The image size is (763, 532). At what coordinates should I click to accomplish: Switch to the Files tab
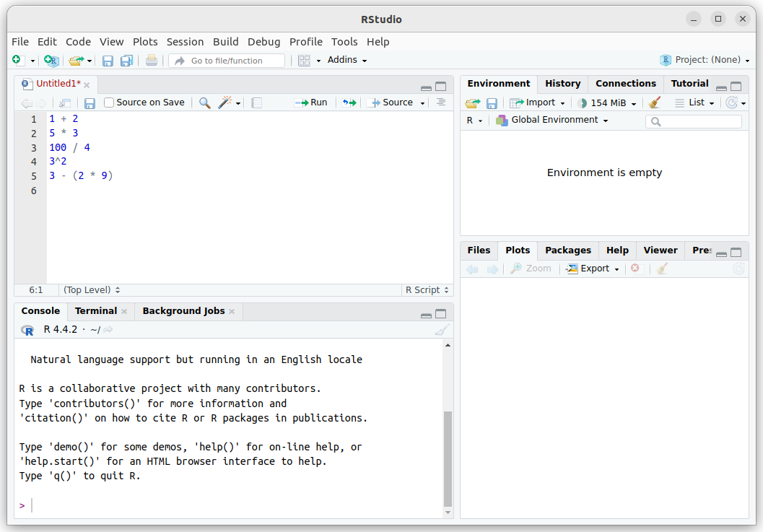[479, 250]
